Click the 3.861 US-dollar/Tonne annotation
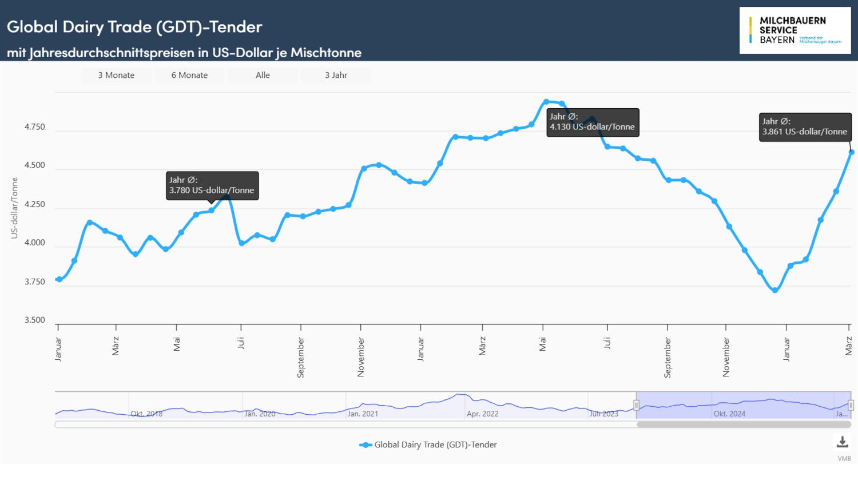This screenshot has height=504, width=858. (804, 127)
